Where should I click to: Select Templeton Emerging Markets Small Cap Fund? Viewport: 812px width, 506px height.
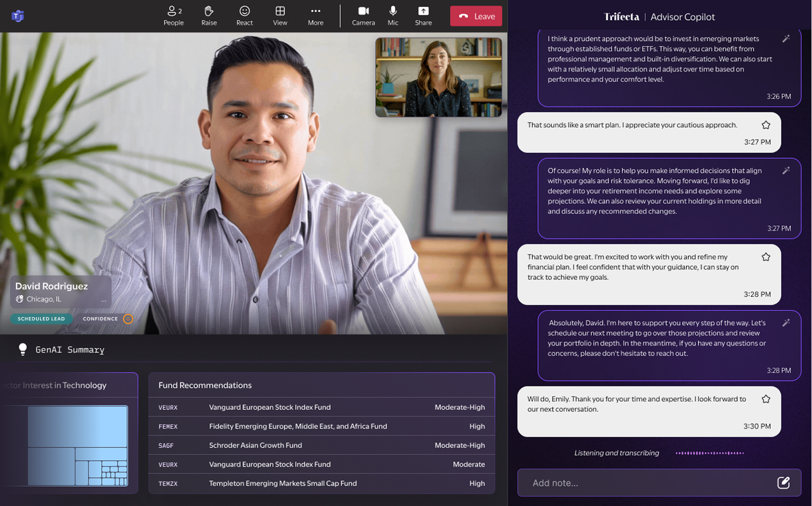[x=321, y=483]
